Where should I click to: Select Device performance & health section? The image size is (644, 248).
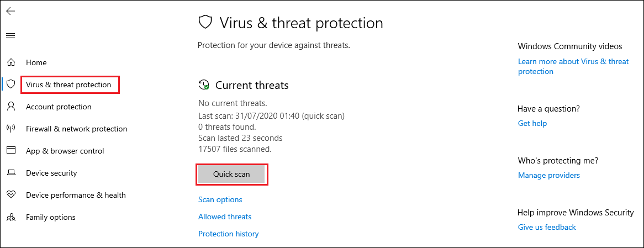[x=76, y=195]
